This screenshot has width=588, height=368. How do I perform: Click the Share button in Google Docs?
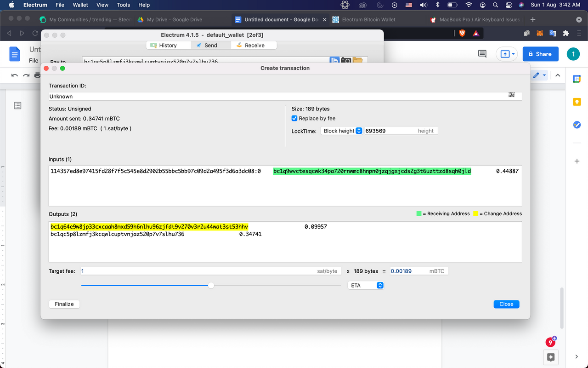tap(540, 54)
